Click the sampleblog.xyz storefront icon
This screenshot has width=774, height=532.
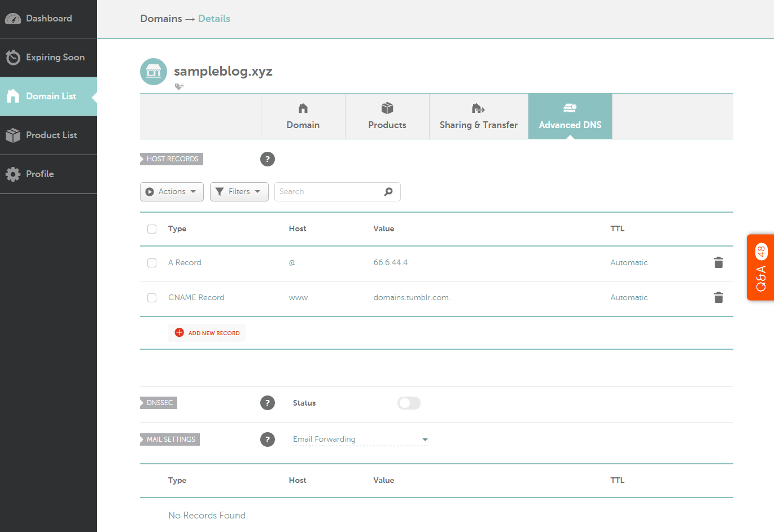click(154, 72)
